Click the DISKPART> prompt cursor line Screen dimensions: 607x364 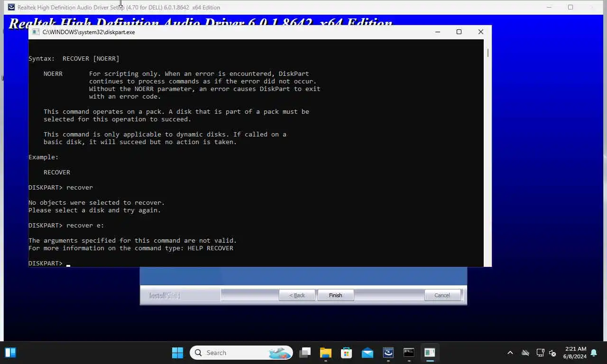point(49,263)
